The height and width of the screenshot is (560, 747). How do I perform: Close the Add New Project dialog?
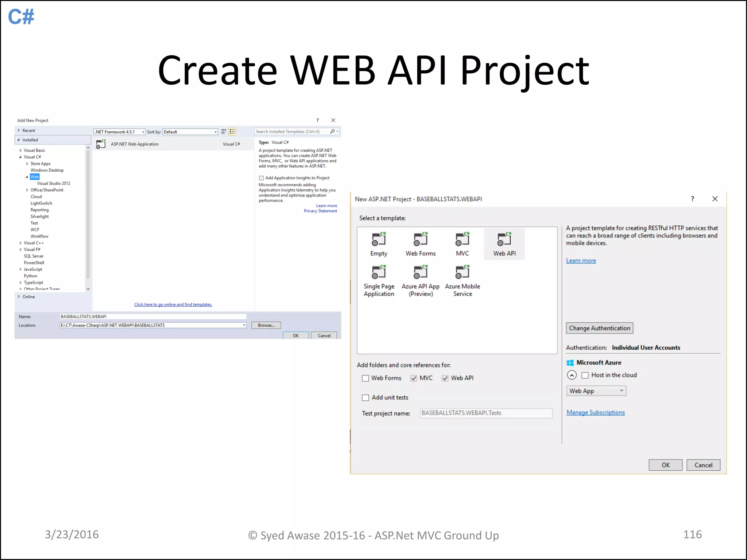[333, 120]
